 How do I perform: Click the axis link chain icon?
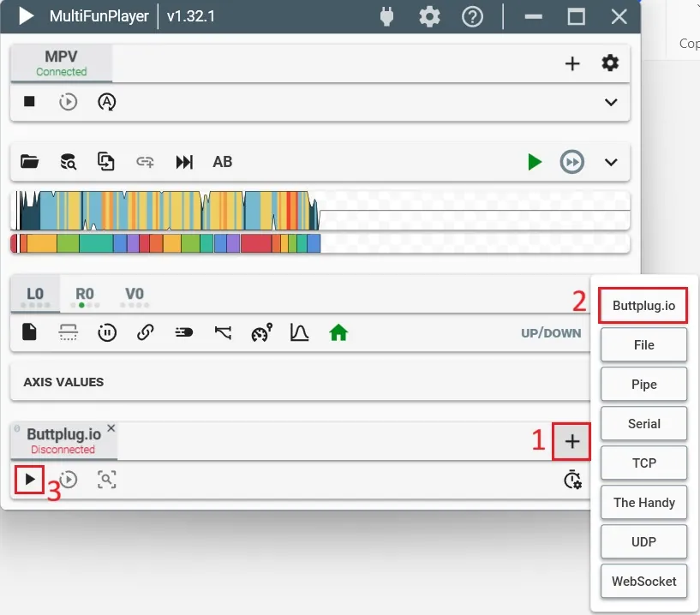146,332
